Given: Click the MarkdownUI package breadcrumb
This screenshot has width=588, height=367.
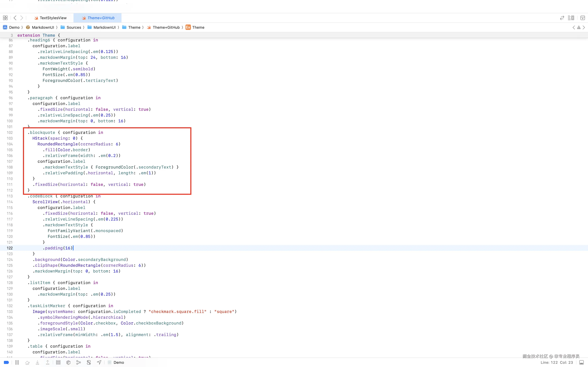Looking at the screenshot, I should 43,27.
